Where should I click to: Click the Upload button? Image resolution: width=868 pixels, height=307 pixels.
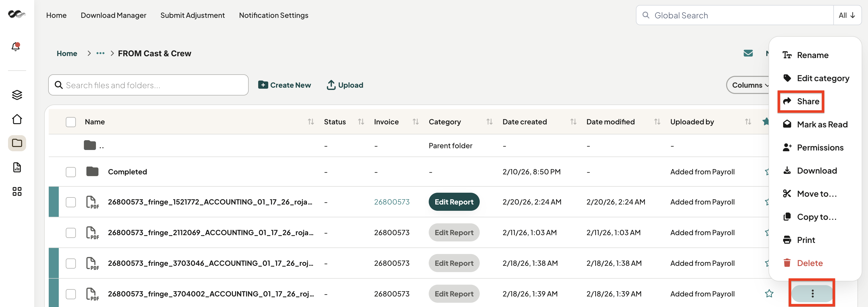tap(345, 85)
